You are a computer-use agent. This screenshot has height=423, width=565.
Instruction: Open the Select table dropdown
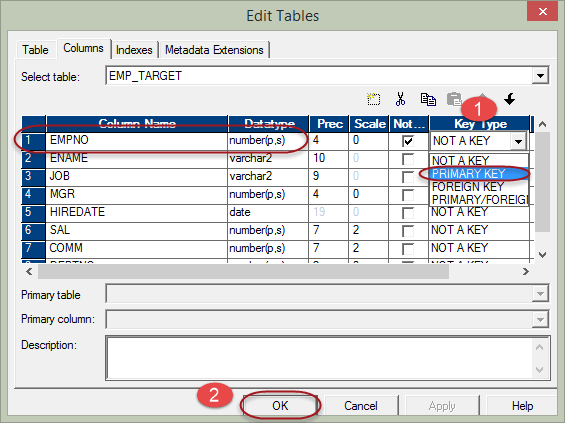point(540,76)
